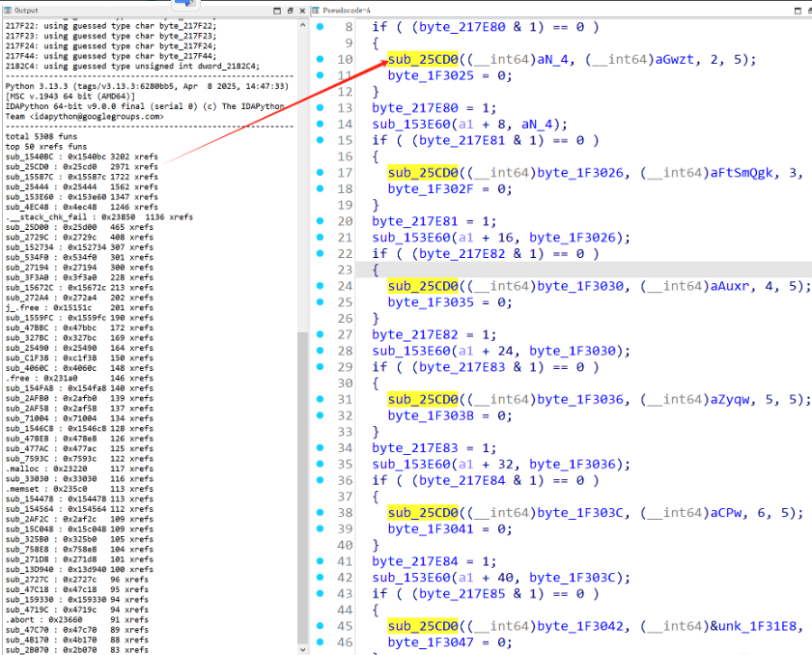Screen dimensions: 812x655
Task: Toggle breakpoint dot on pseudocode line 10
Action: (x=320, y=59)
